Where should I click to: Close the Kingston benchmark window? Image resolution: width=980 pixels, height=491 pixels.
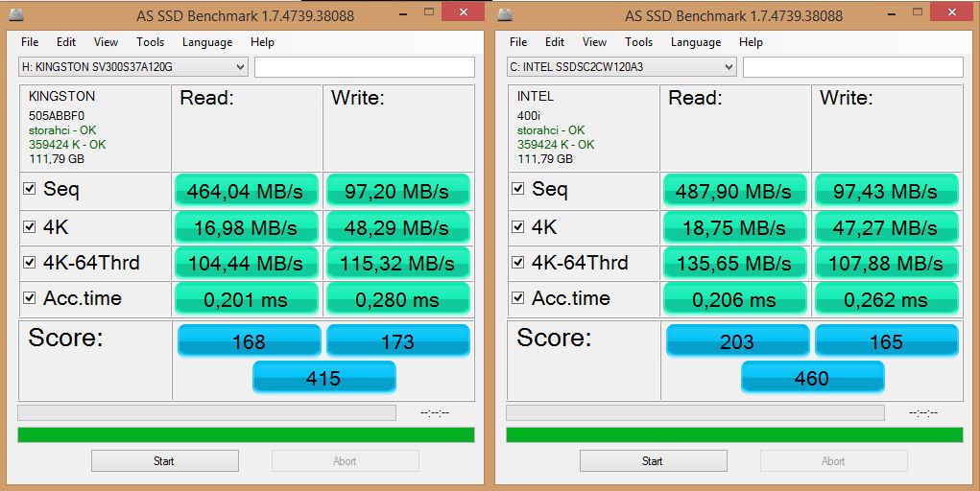[x=463, y=12]
